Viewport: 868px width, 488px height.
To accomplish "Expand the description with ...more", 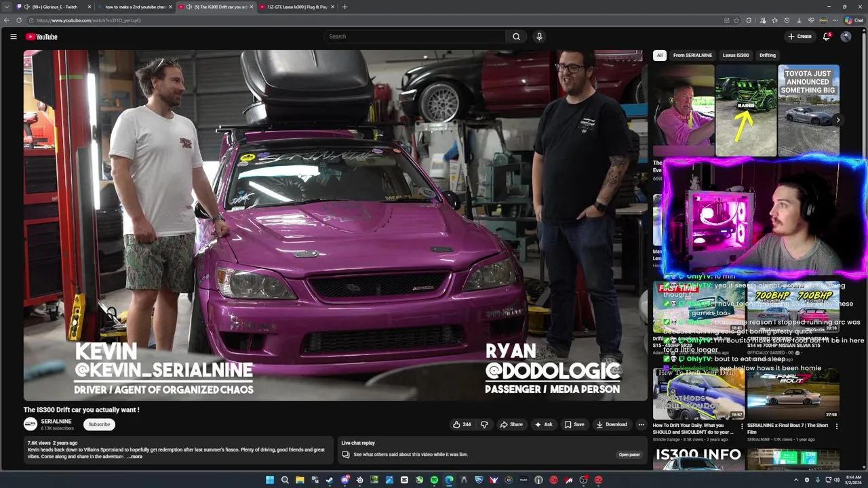I will coord(134,456).
